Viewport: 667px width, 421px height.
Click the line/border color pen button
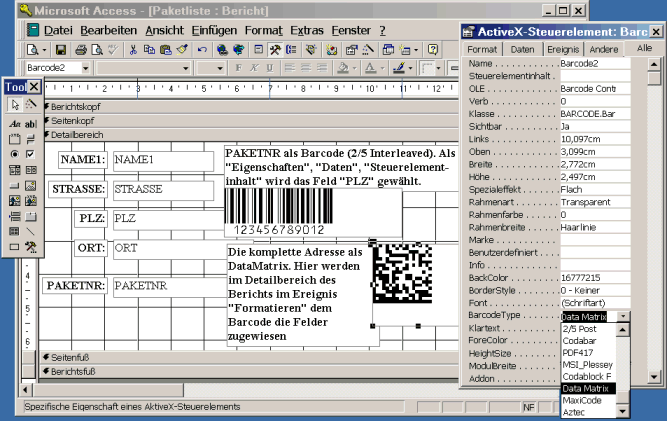[x=399, y=68]
